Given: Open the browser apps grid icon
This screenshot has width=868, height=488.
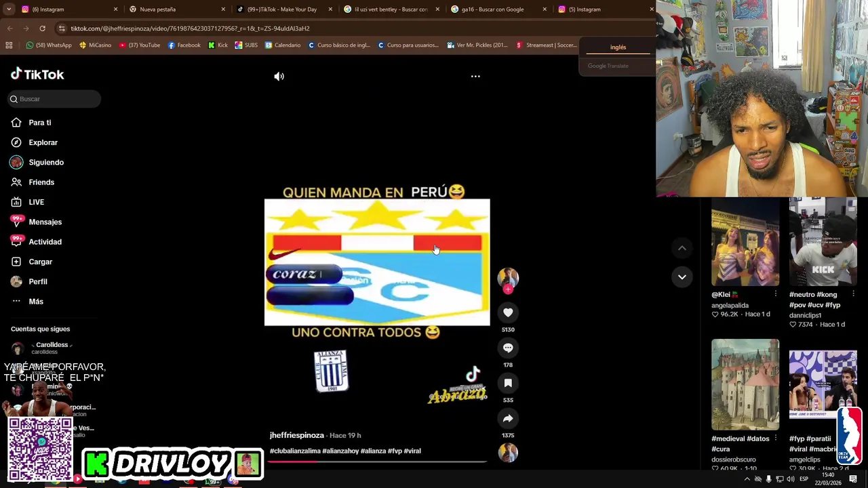Looking at the screenshot, I should [9, 45].
